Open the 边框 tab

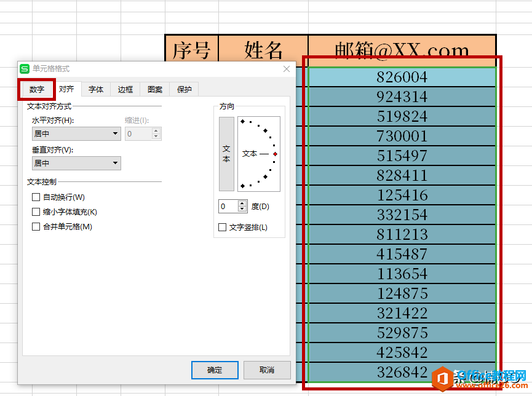(x=125, y=89)
